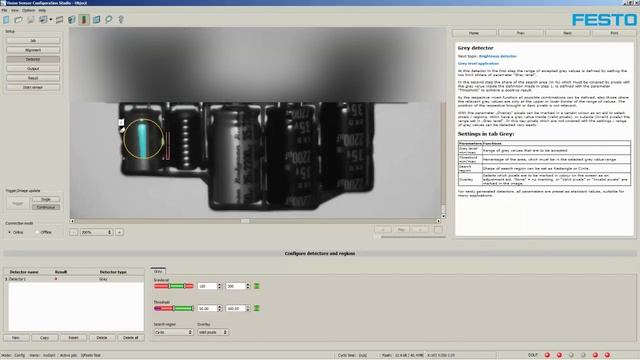Click the Threshold minimum value field
Image resolution: width=640 pixels, height=360 pixels.
[207, 309]
